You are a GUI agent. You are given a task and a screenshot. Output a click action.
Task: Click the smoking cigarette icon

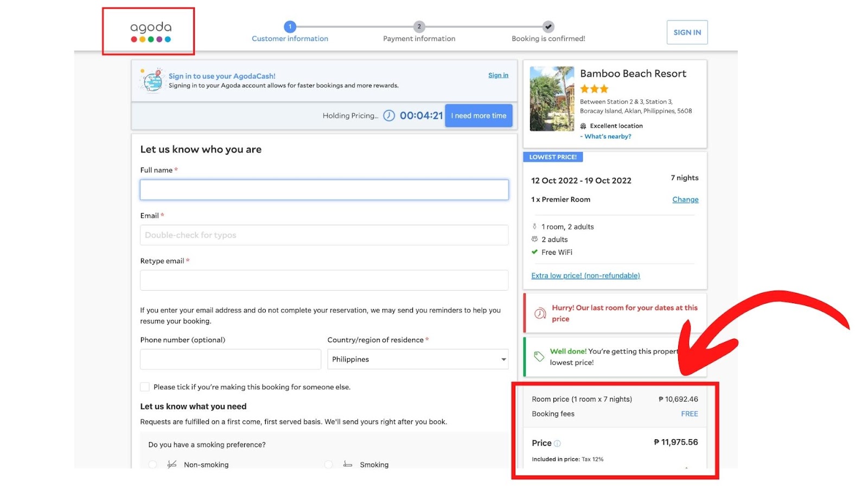348,465
